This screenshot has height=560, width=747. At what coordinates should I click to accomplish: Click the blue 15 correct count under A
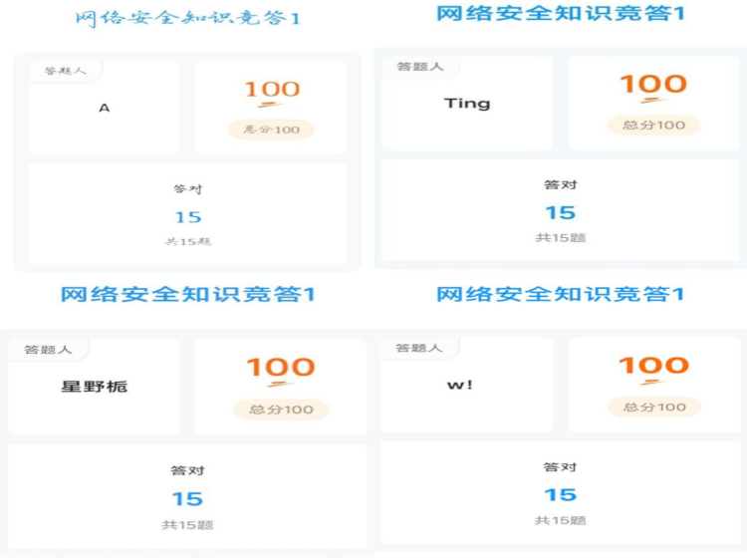[x=188, y=216]
